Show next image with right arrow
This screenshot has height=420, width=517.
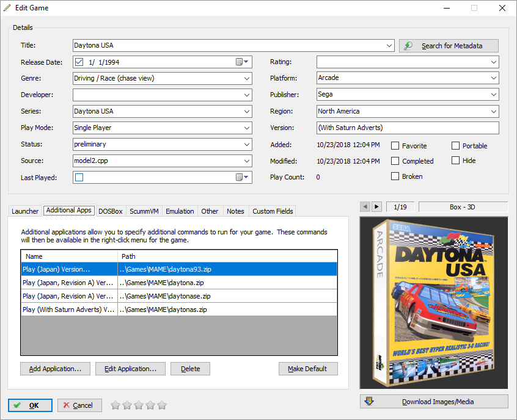[x=376, y=207]
